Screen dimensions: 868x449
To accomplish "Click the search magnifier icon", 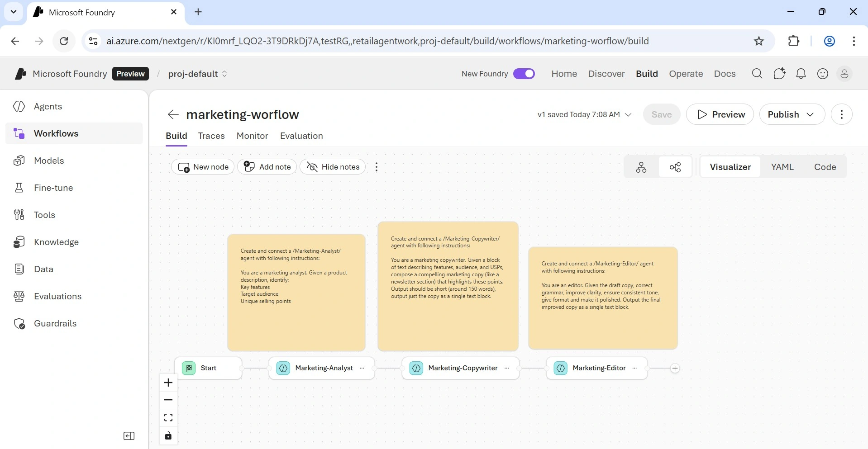I will [757, 74].
